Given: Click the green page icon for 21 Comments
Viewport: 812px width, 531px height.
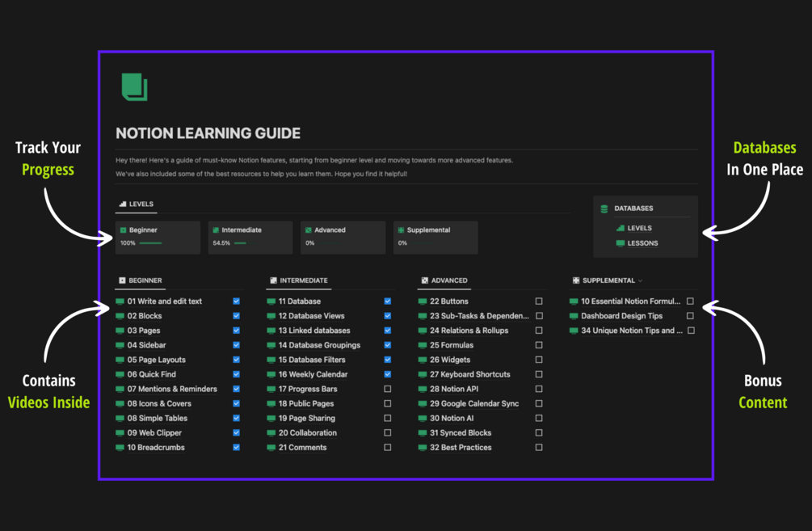Looking at the screenshot, I should pos(271,448).
